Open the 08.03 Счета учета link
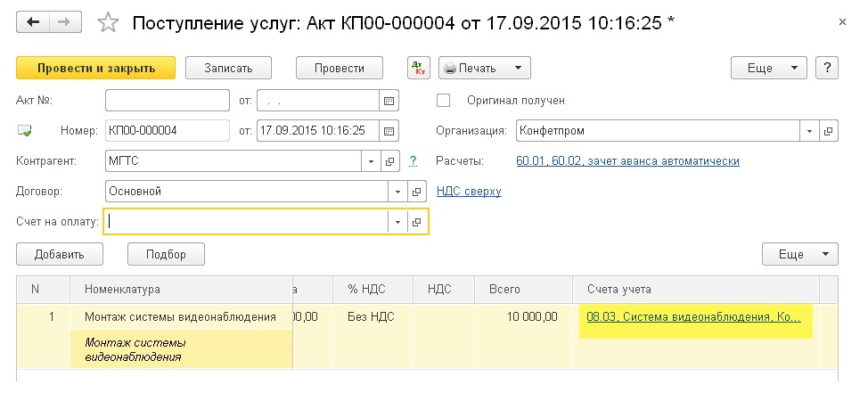 (693, 317)
